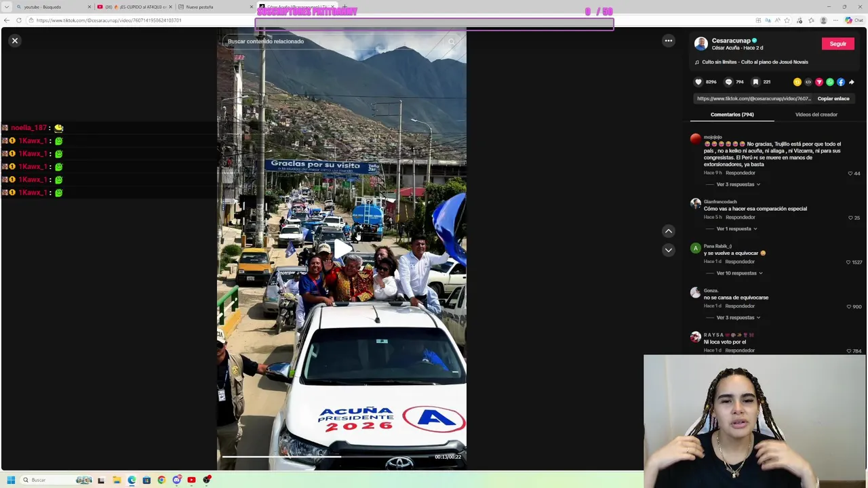Click the browser address bar URL
The height and width of the screenshot is (488, 868).
pos(109,20)
